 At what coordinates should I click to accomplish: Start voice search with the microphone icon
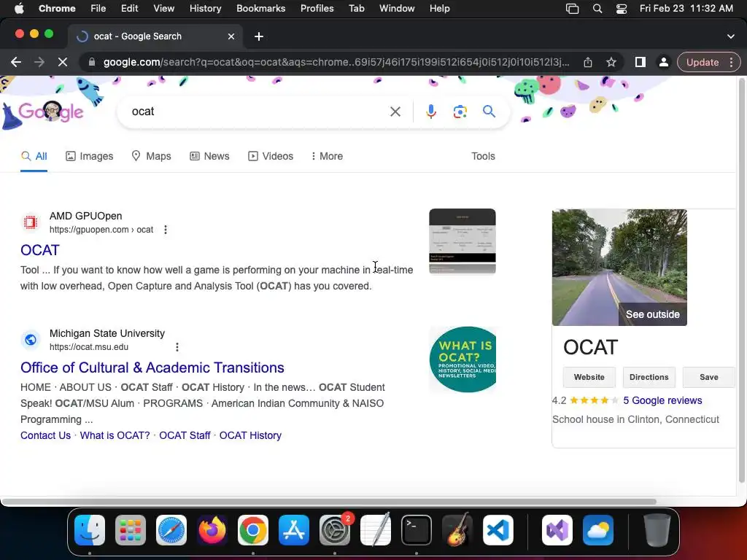[430, 112]
